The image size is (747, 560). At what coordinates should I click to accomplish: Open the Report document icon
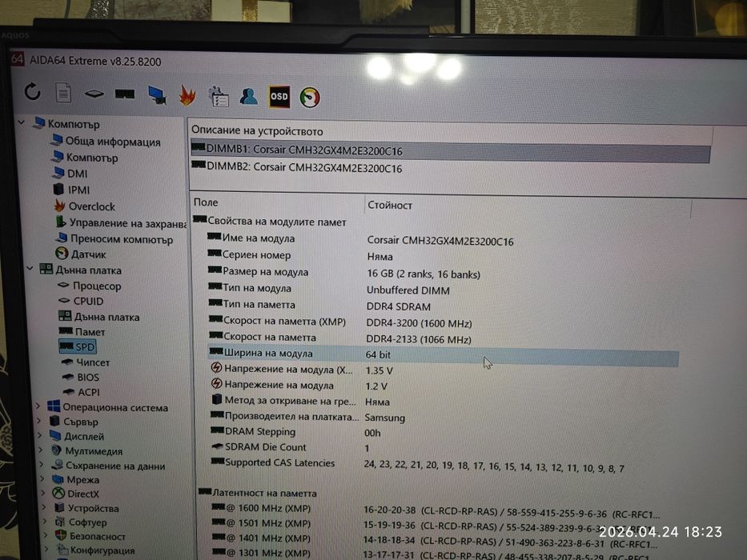pos(63,92)
